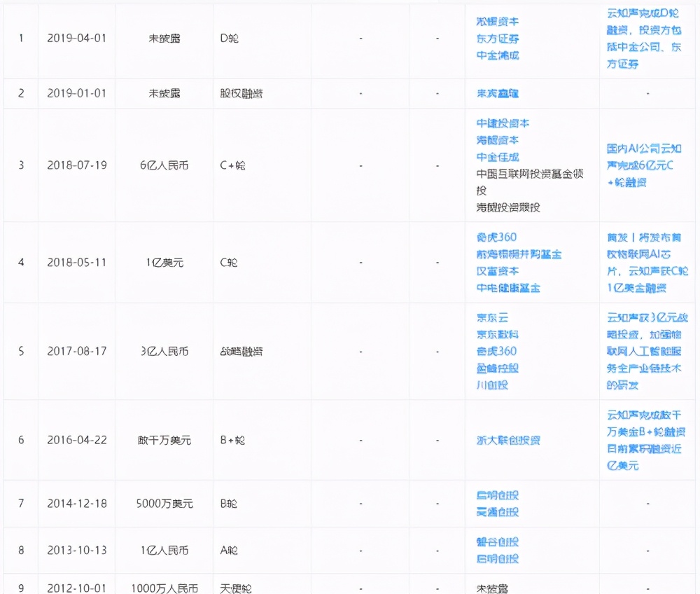
Task: Select the date 2017-08-17
Action: point(77,352)
